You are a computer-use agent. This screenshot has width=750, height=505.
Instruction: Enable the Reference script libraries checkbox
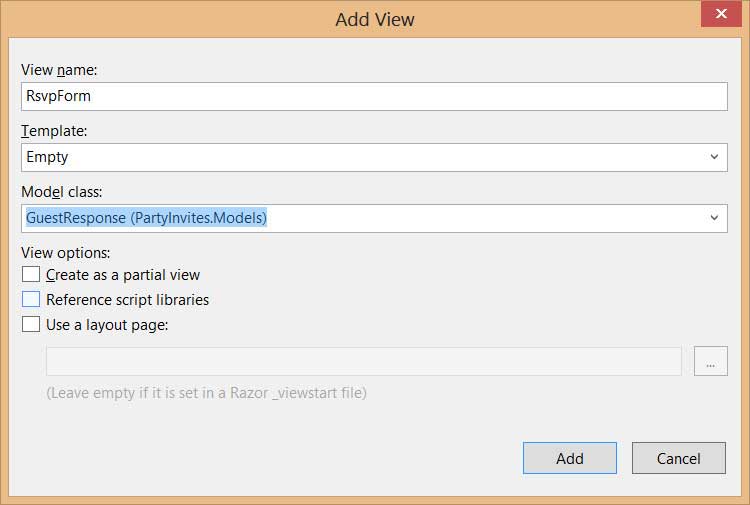[31, 299]
